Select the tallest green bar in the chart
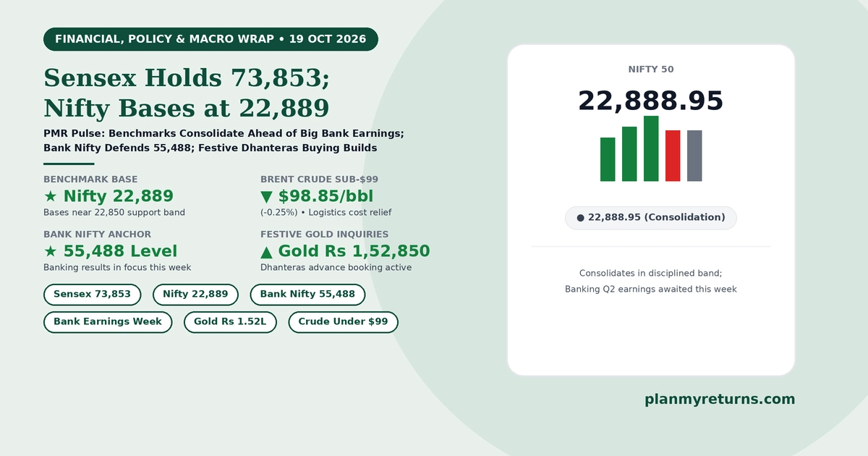The image size is (868, 456). click(x=651, y=148)
